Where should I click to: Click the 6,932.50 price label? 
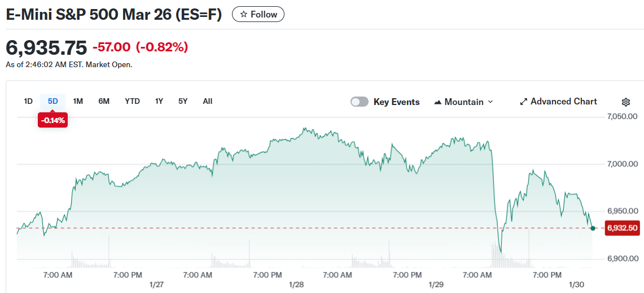(622, 228)
